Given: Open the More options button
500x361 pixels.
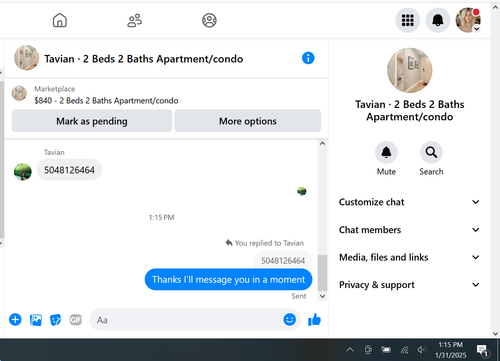Looking at the screenshot, I should point(248,121).
